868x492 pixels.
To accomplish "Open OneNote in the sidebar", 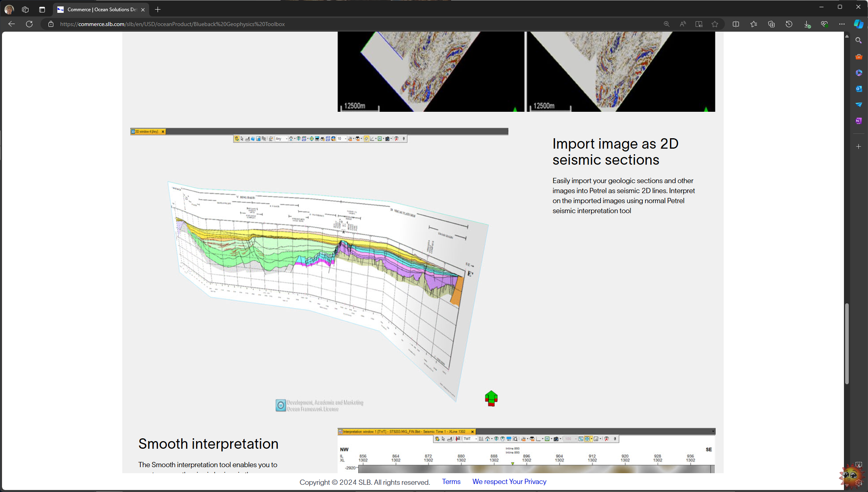I will 859,121.
